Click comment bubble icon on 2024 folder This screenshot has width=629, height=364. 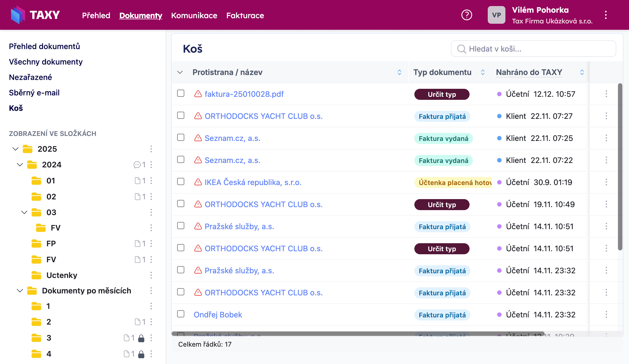137,165
